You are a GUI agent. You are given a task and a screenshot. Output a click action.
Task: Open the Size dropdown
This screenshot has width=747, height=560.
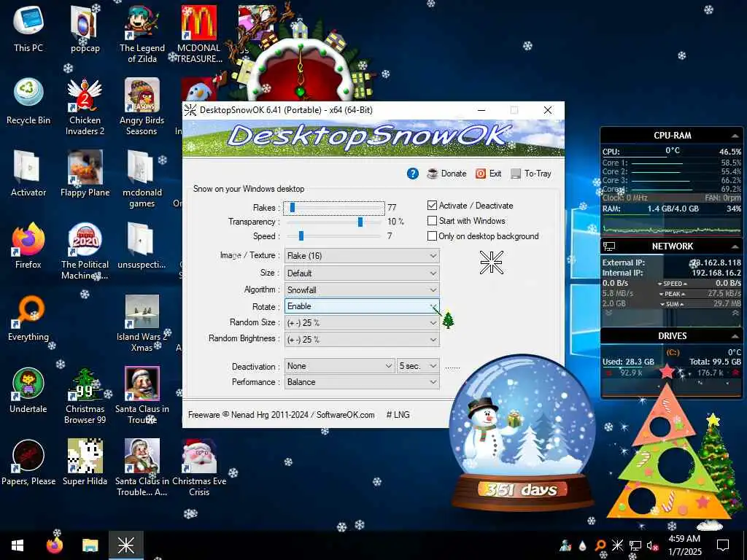click(x=362, y=273)
